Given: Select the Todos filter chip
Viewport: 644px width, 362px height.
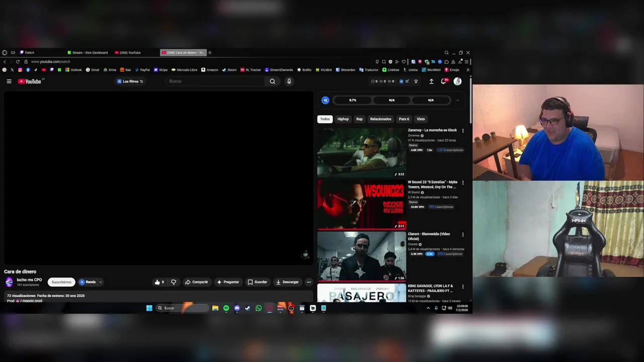Looking at the screenshot, I should click(325, 119).
